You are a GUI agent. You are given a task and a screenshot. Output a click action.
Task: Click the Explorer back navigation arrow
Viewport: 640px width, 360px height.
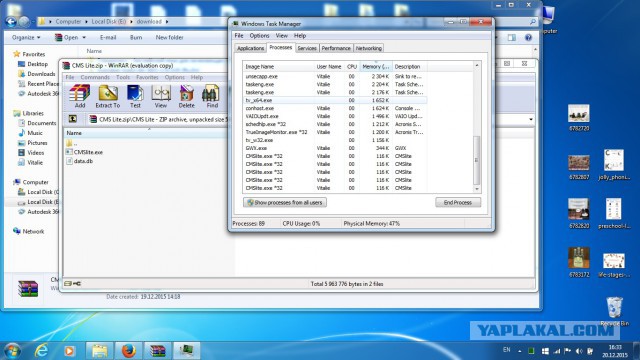pos(11,22)
